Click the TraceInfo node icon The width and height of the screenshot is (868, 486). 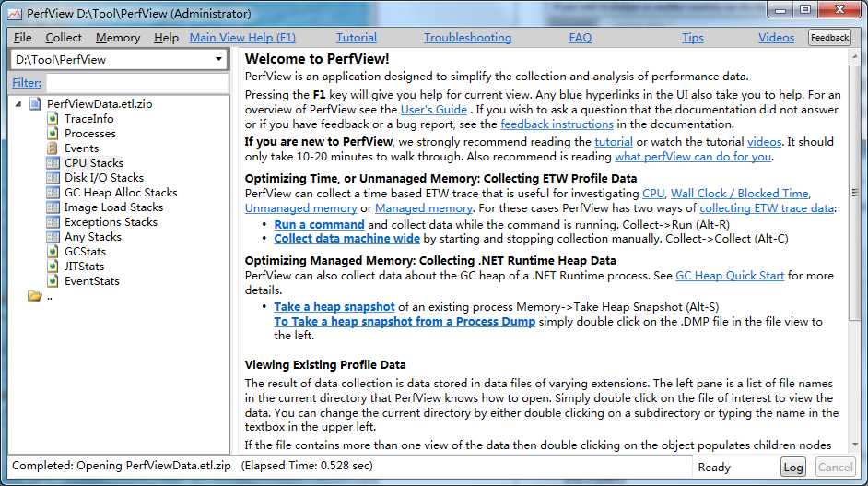(53, 119)
